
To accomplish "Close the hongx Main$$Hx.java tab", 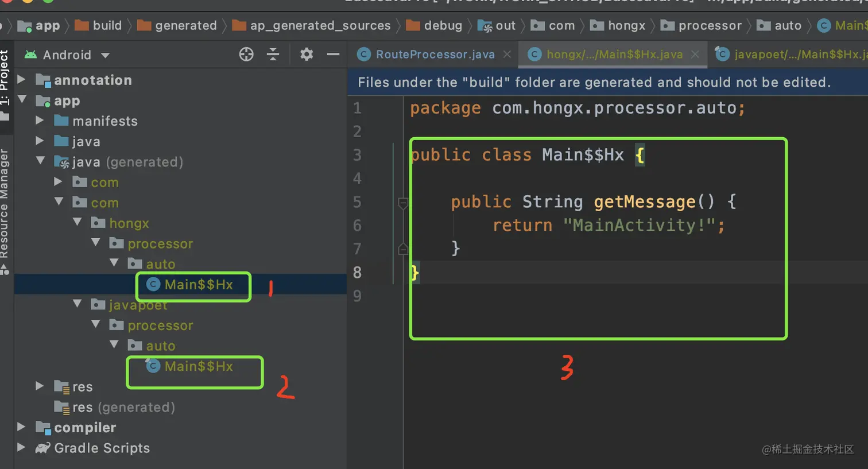I will click(695, 55).
